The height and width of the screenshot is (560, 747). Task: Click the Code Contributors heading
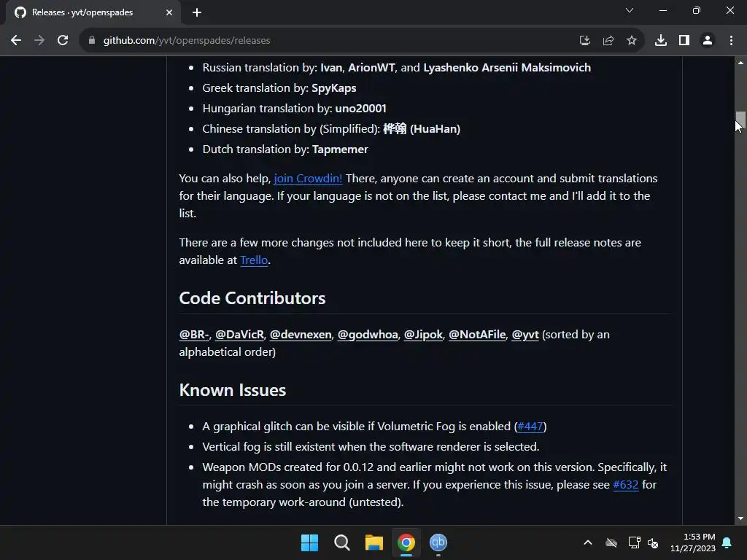pyautogui.click(x=252, y=298)
